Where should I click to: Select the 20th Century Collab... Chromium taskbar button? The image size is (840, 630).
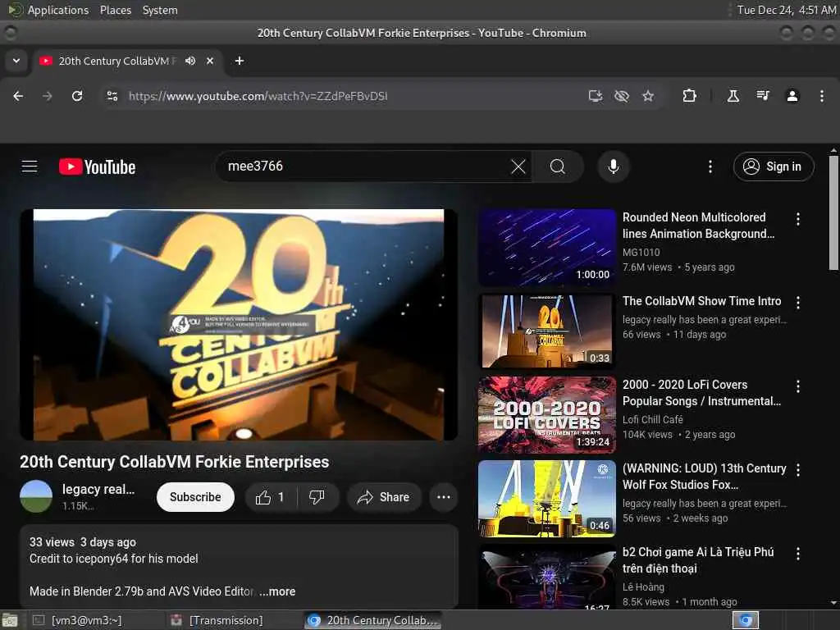coord(373,620)
